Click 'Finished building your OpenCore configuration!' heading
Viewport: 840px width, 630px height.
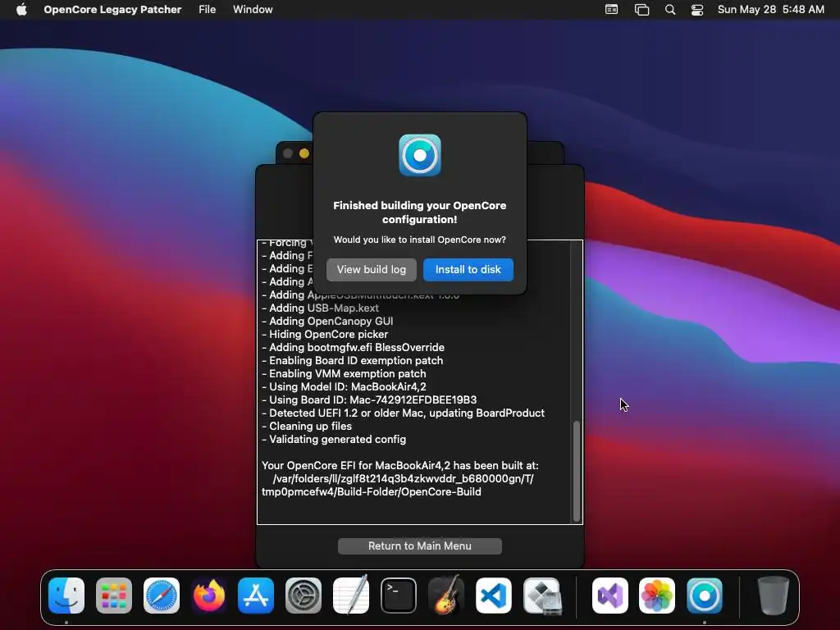click(x=419, y=212)
